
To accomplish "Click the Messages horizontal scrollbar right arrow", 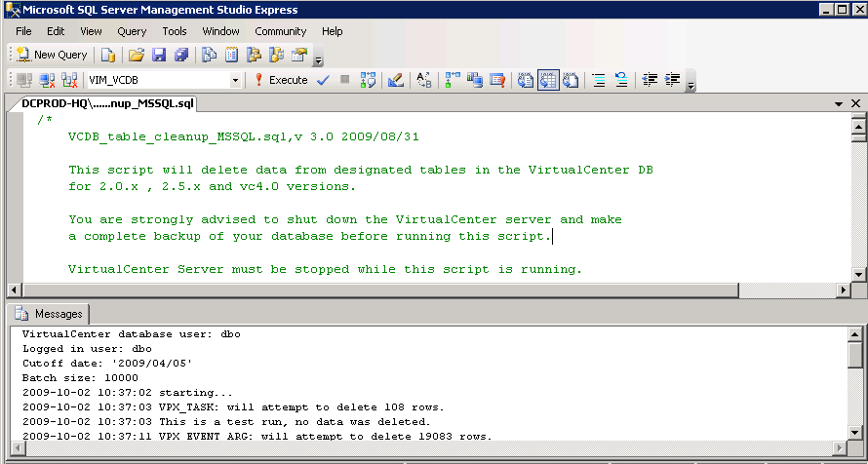I will pyautogui.click(x=842, y=447).
